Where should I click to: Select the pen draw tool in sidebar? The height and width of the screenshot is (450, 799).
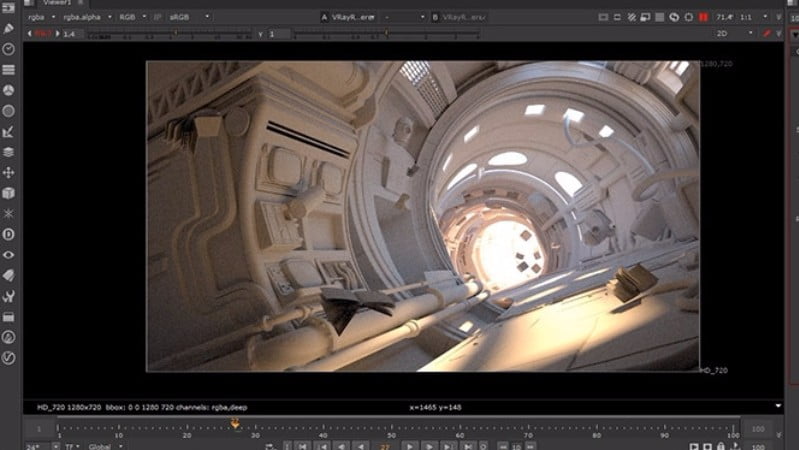click(x=9, y=29)
